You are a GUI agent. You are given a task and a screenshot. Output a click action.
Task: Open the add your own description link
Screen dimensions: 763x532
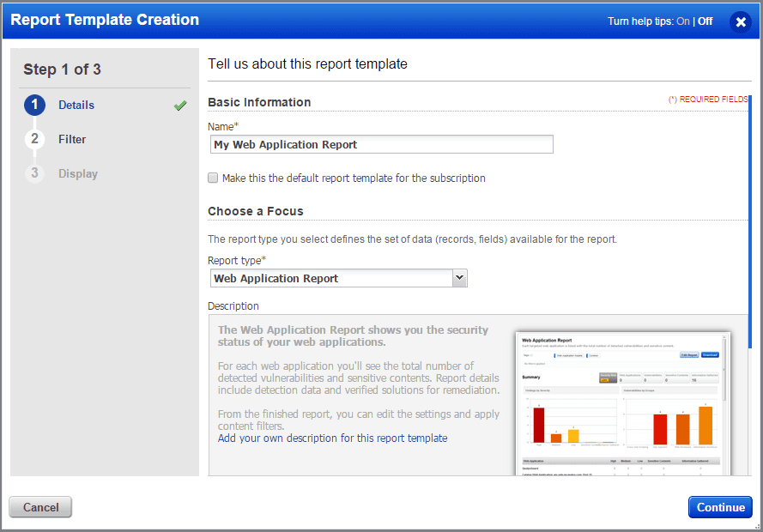tap(330, 438)
